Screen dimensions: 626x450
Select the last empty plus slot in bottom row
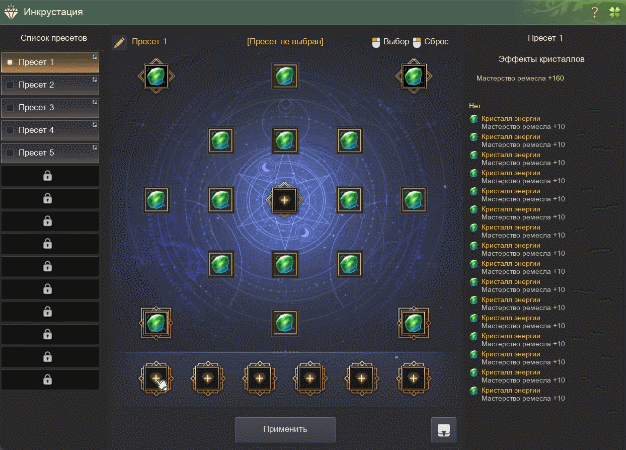point(413,378)
